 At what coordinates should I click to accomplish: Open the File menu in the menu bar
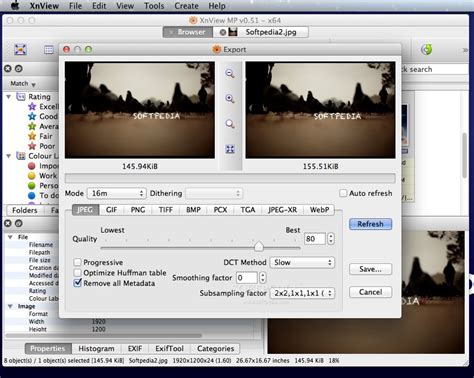click(x=75, y=6)
